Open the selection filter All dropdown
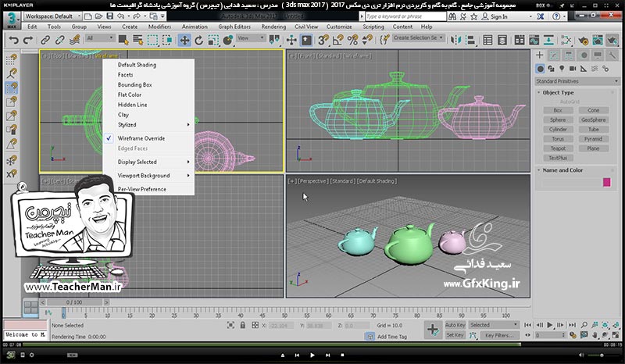Viewport: 625px width, 364px height. tap(100, 37)
